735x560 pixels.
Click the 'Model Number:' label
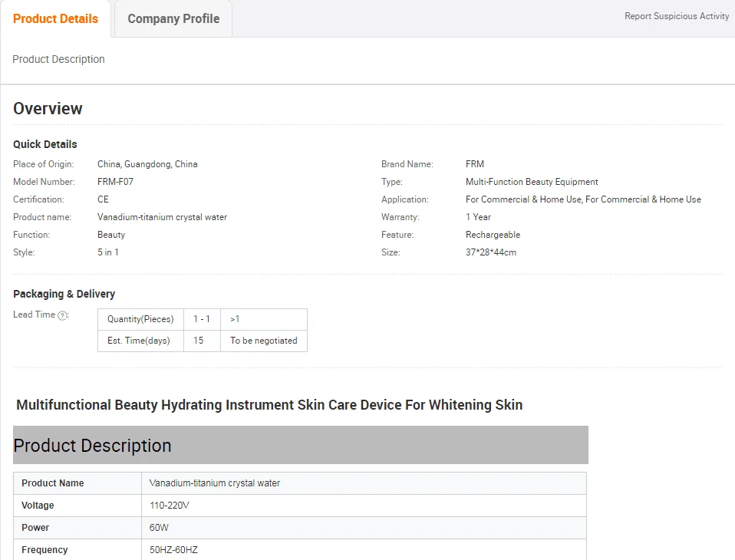point(44,181)
